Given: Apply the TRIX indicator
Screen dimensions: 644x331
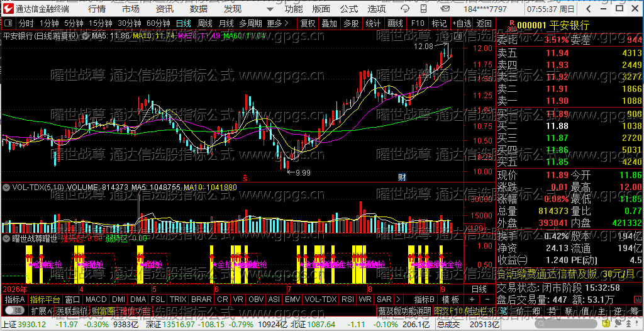Looking at the screenshot, I should [x=178, y=300].
